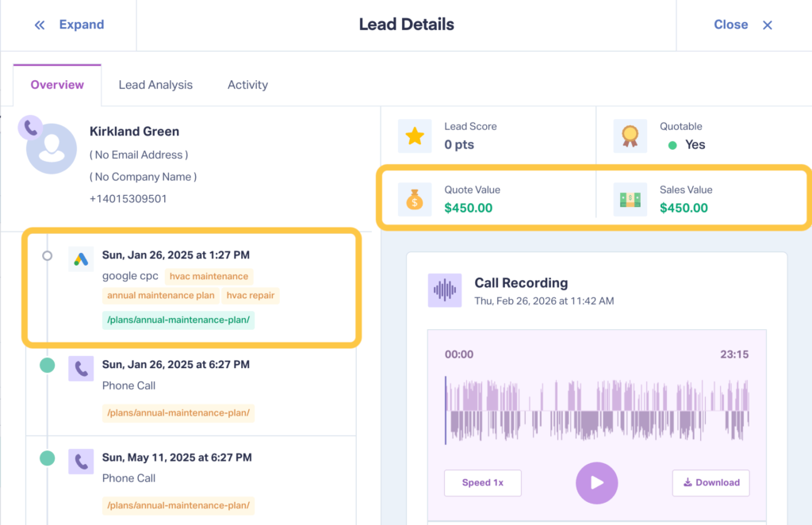Select the phone call icon on the 6:27 PM entry
This screenshot has height=525, width=812.
(x=80, y=368)
